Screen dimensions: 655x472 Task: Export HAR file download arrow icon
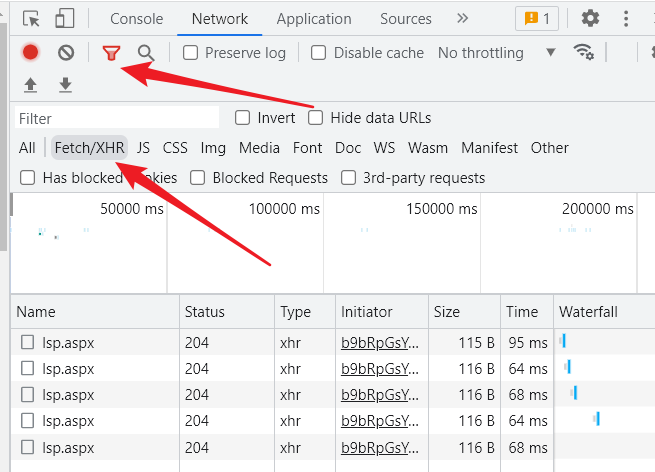(x=65, y=85)
